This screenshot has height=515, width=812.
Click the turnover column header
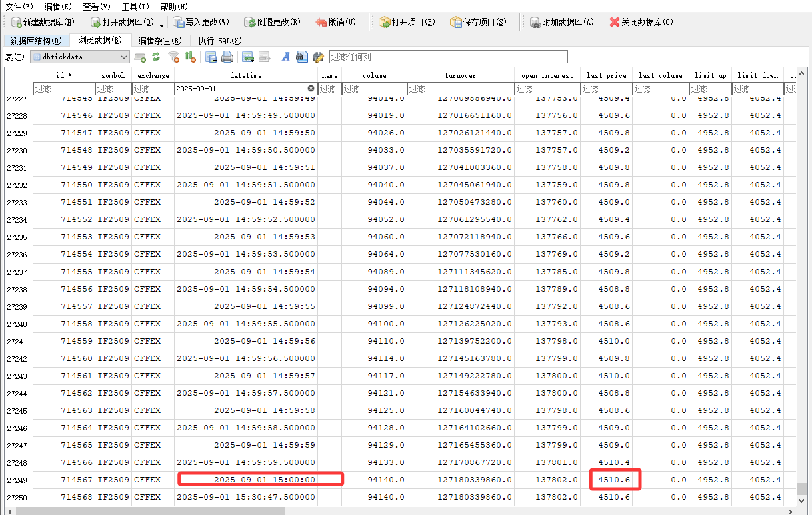(460, 75)
